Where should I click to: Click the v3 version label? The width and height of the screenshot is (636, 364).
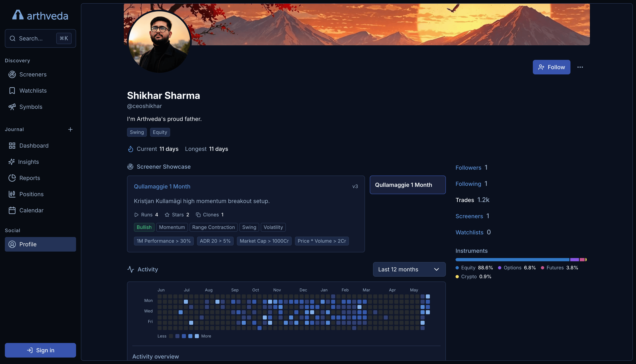tap(355, 186)
